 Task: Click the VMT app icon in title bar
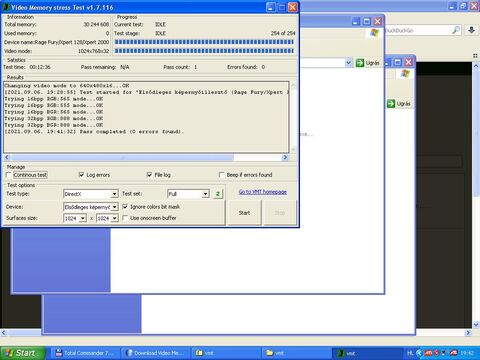click(x=6, y=7)
